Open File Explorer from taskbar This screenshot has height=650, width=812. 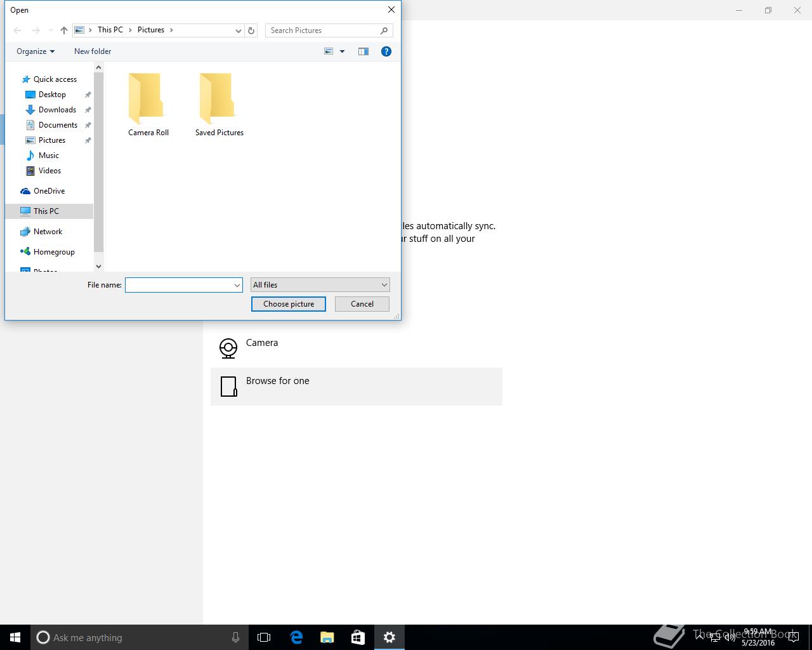pos(327,637)
